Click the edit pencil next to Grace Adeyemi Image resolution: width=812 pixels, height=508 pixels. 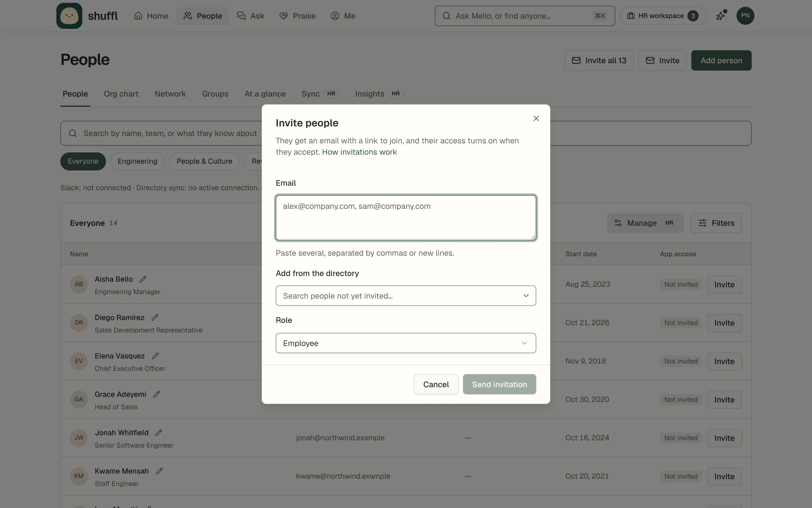coord(156,394)
